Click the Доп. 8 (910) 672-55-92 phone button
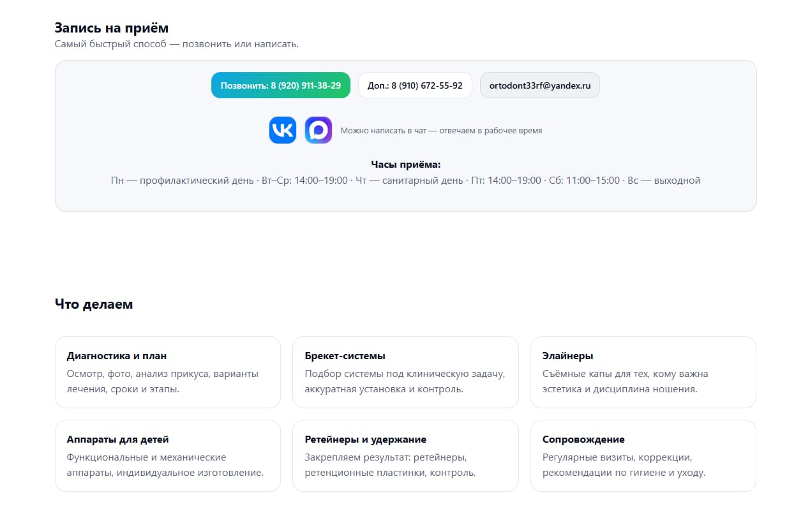This screenshot has height=532, width=810. [x=415, y=85]
